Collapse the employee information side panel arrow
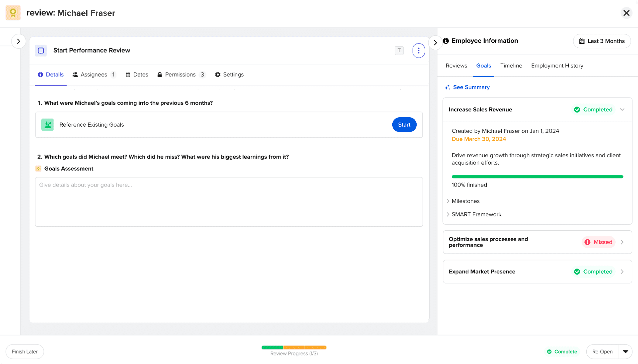 point(435,43)
